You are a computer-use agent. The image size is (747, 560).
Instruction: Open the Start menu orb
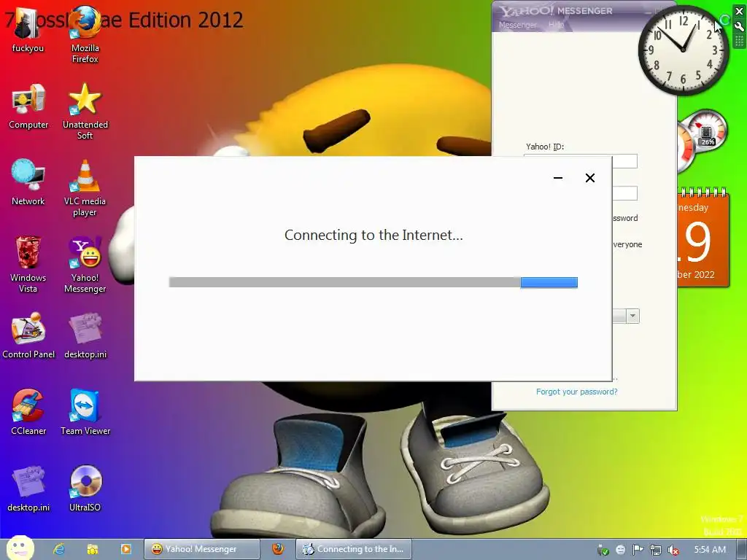(20, 548)
